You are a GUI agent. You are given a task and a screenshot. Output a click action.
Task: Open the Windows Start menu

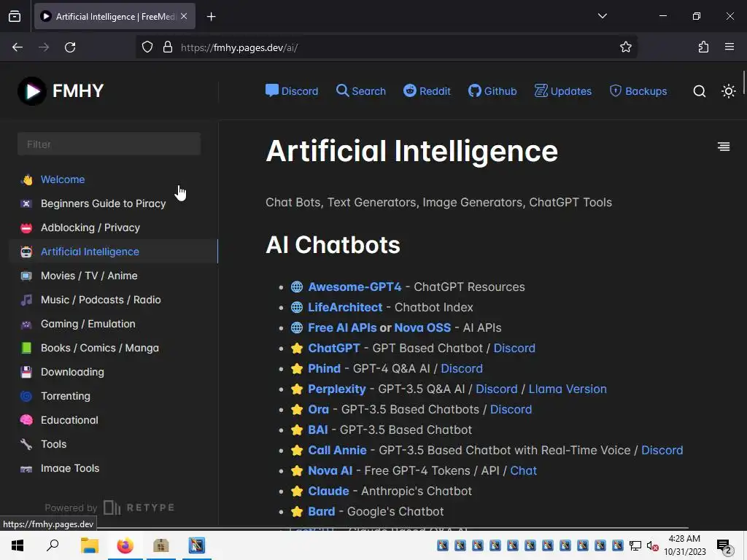pos(18,545)
